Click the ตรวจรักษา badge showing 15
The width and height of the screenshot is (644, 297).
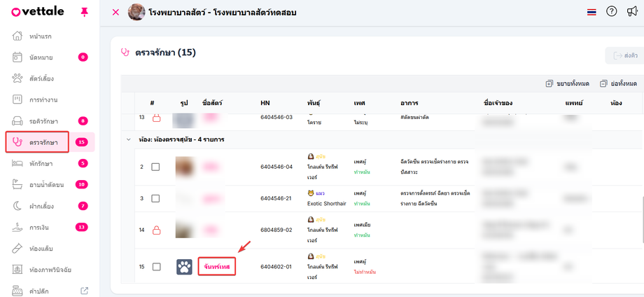[82, 142]
